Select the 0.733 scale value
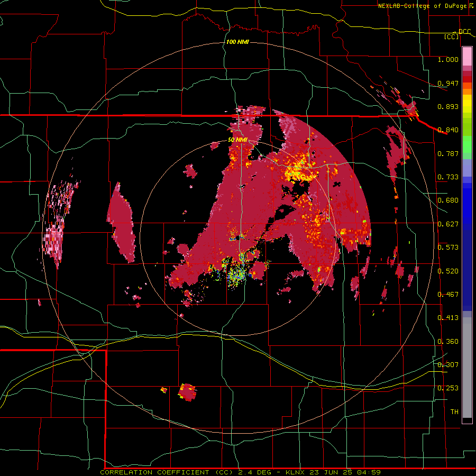The width and height of the screenshot is (476, 476). click(448, 177)
